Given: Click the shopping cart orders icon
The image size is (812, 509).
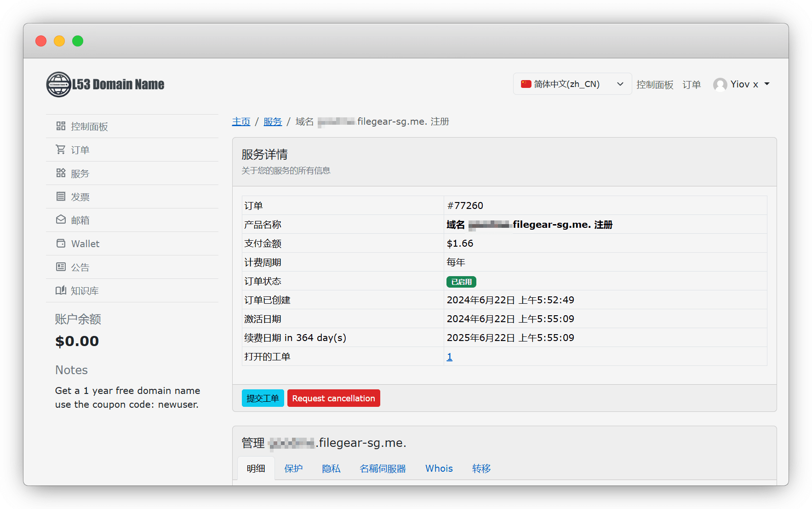Looking at the screenshot, I should [x=61, y=150].
